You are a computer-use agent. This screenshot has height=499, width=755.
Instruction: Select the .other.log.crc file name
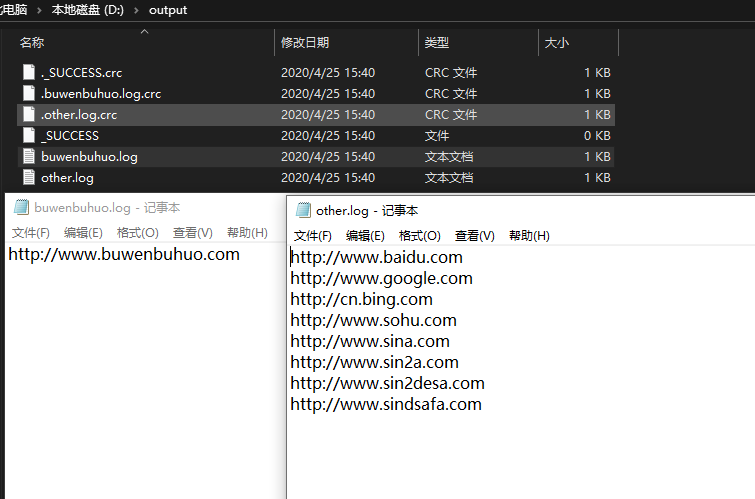tap(79, 115)
